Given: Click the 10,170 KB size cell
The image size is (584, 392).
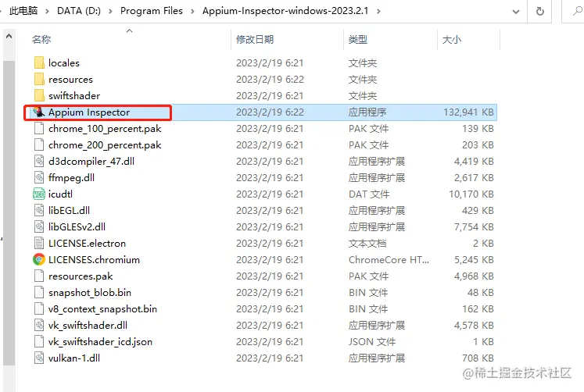Looking at the screenshot, I should (x=471, y=194).
